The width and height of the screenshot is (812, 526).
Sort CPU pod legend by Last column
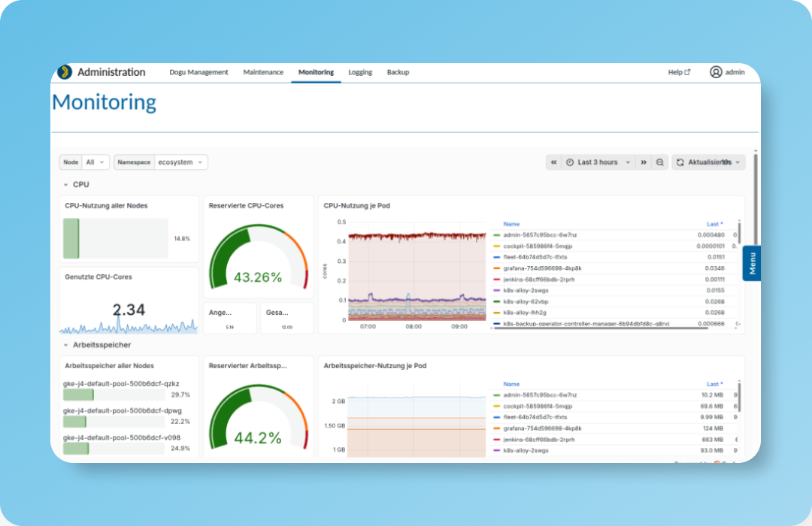(715, 224)
